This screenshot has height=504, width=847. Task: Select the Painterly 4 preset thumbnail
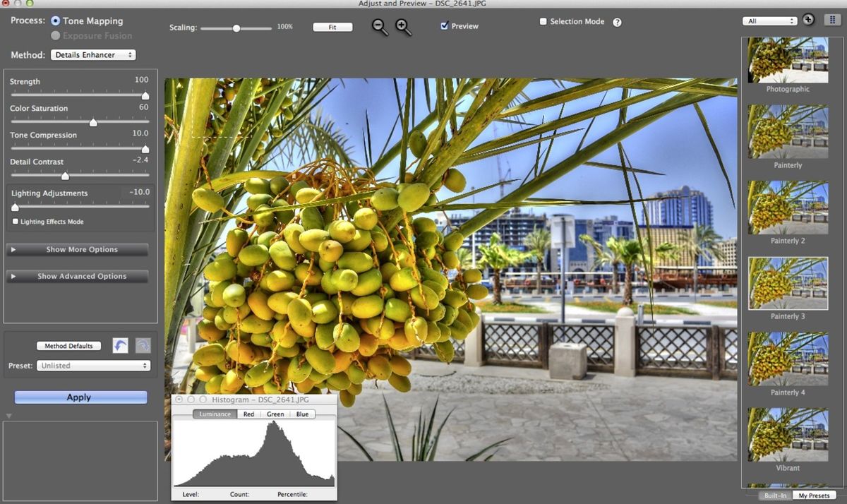[788, 359]
